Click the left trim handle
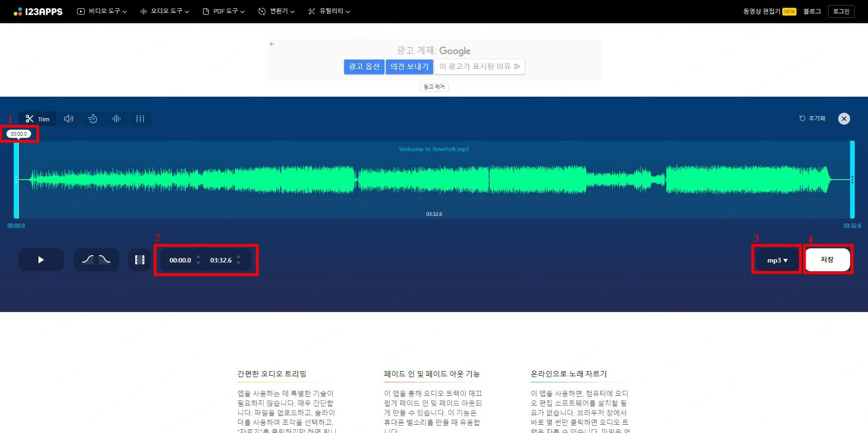 16,180
